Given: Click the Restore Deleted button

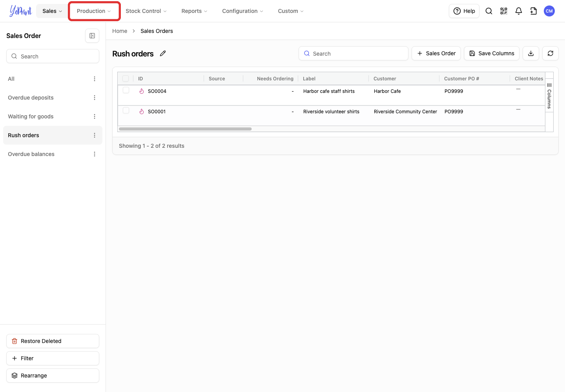Looking at the screenshot, I should (53, 341).
